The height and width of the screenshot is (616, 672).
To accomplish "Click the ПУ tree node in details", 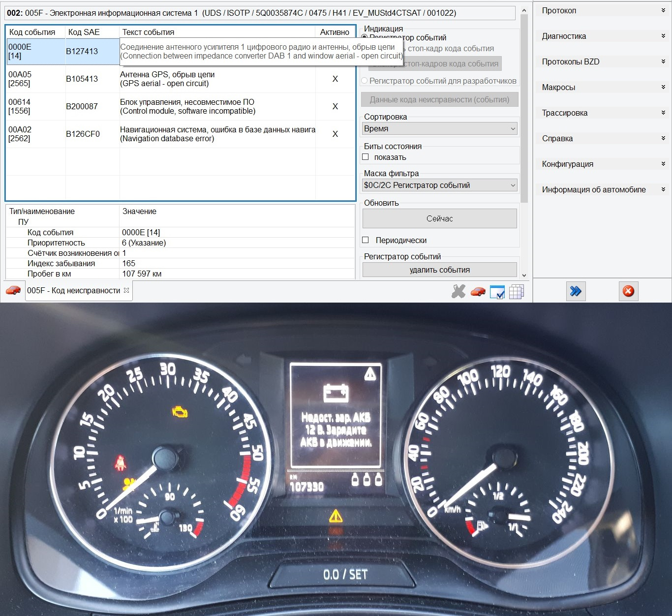I will point(23,222).
